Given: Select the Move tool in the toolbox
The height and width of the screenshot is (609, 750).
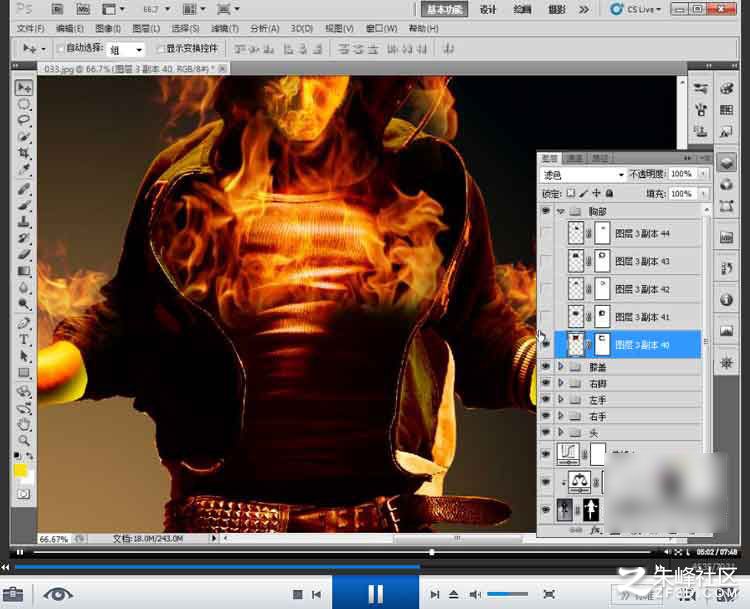Looking at the screenshot, I should click(23, 88).
